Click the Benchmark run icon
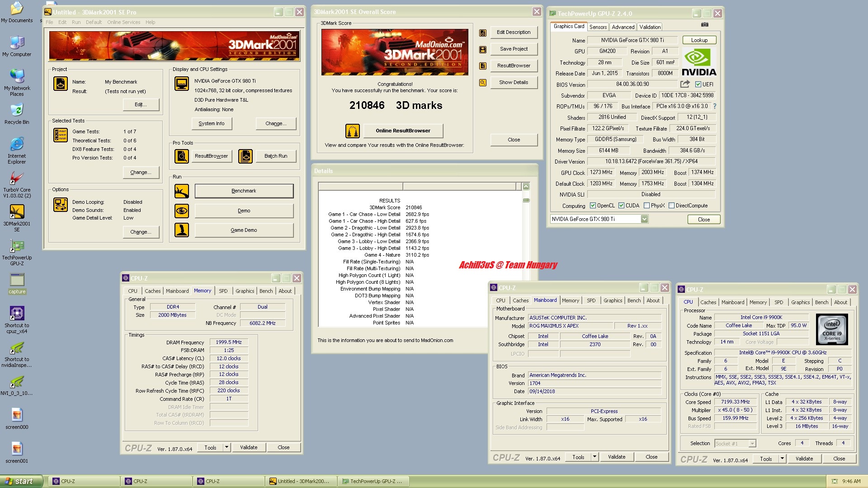Viewport: 868px width, 488px height. point(182,191)
